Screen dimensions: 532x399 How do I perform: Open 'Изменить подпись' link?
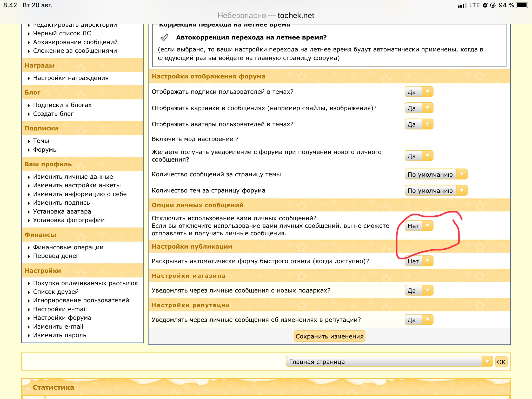pos(61,203)
